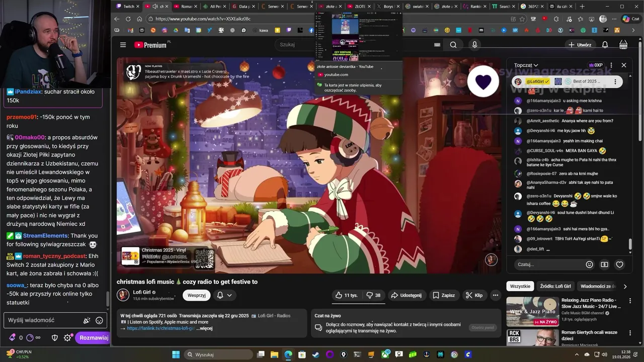Click the Wesprzyj support button
The width and height of the screenshot is (644, 362).
click(196, 295)
